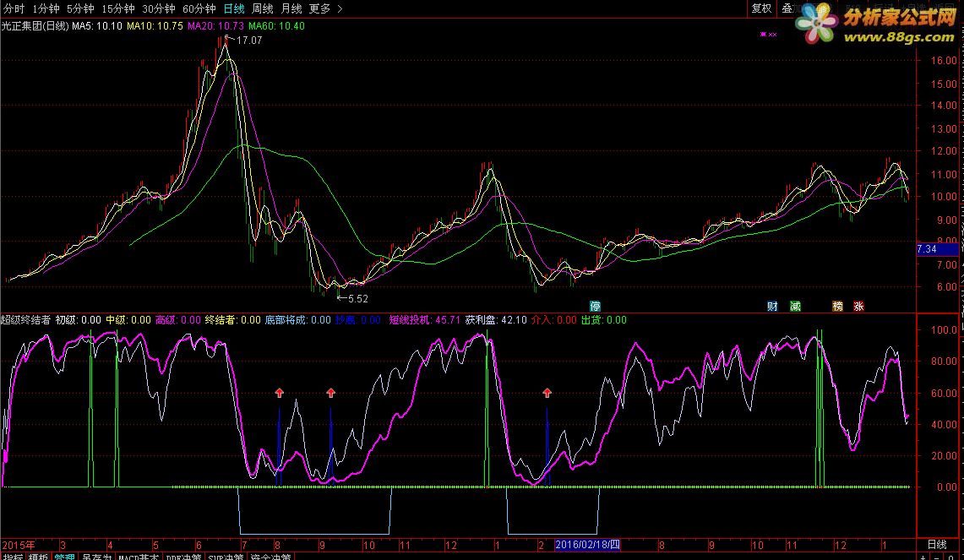Click the 终结者: 0.00 value
The height and width of the screenshot is (560, 964).
coord(232,319)
